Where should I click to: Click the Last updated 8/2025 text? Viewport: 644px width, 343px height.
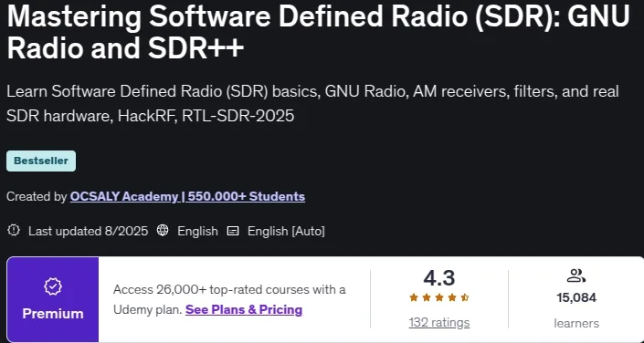pyautogui.click(x=88, y=231)
